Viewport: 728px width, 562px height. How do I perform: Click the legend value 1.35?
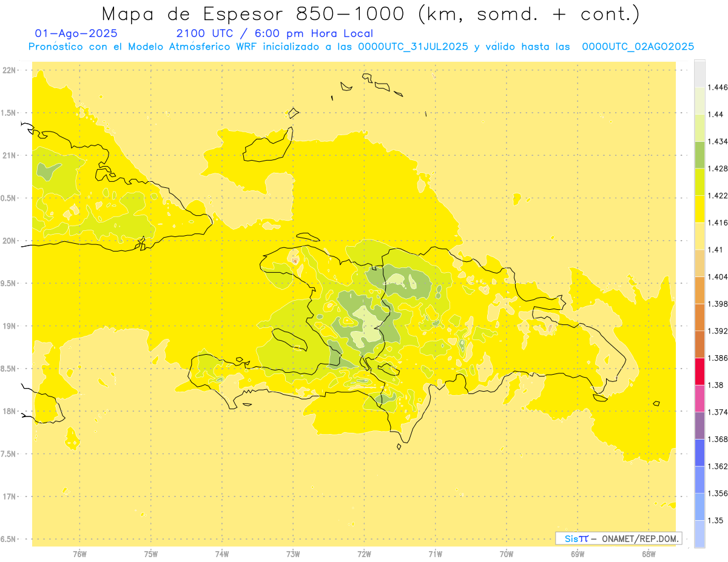[x=715, y=521]
